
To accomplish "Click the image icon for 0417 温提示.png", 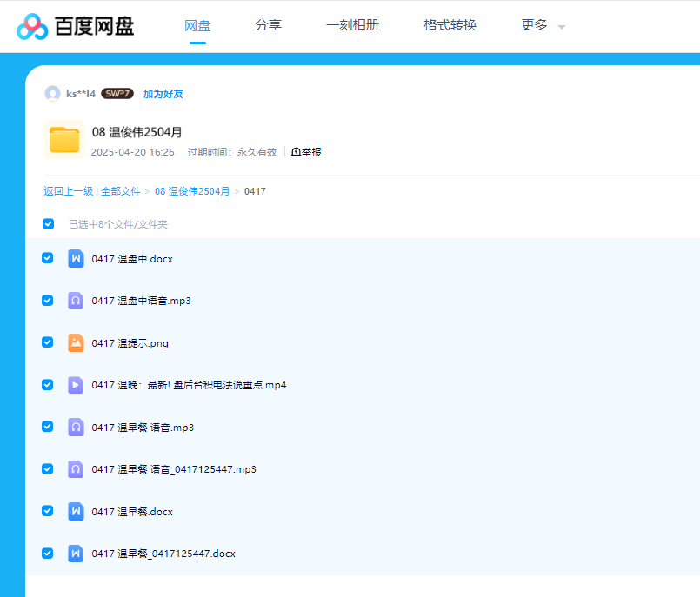I will coord(76,343).
